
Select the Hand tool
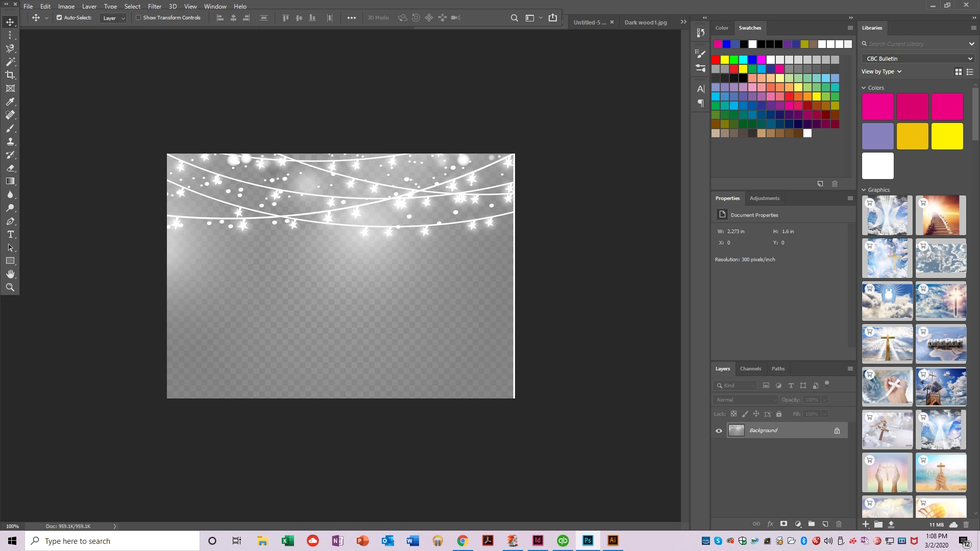click(x=10, y=274)
